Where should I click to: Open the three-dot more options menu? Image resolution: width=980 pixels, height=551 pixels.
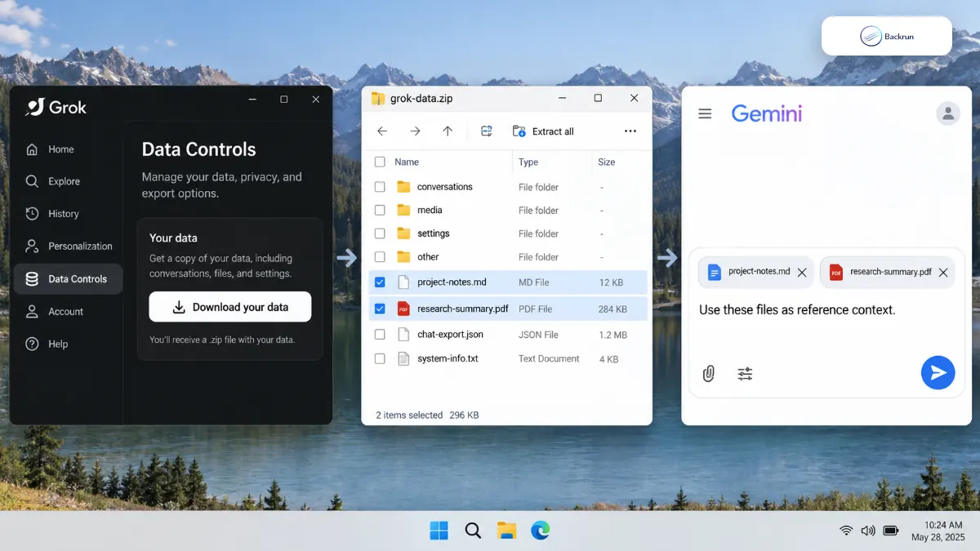(630, 131)
